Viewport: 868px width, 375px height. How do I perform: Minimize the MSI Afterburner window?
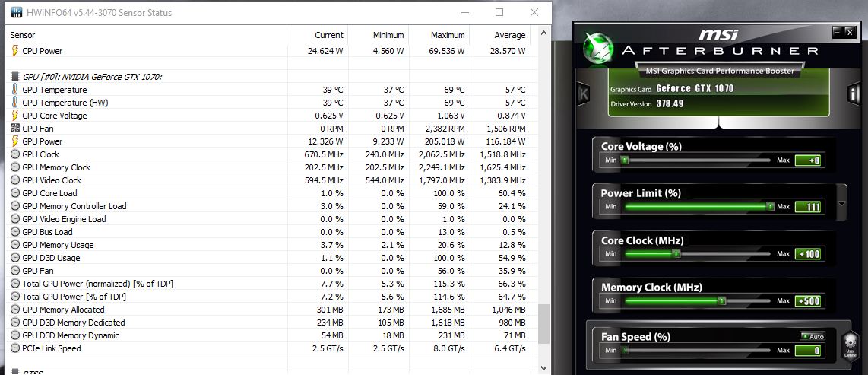(838, 32)
